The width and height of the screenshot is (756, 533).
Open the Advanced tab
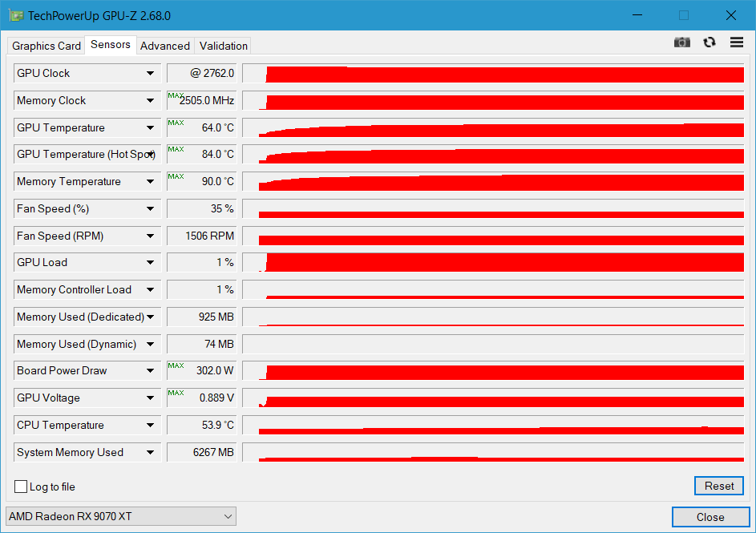(165, 46)
